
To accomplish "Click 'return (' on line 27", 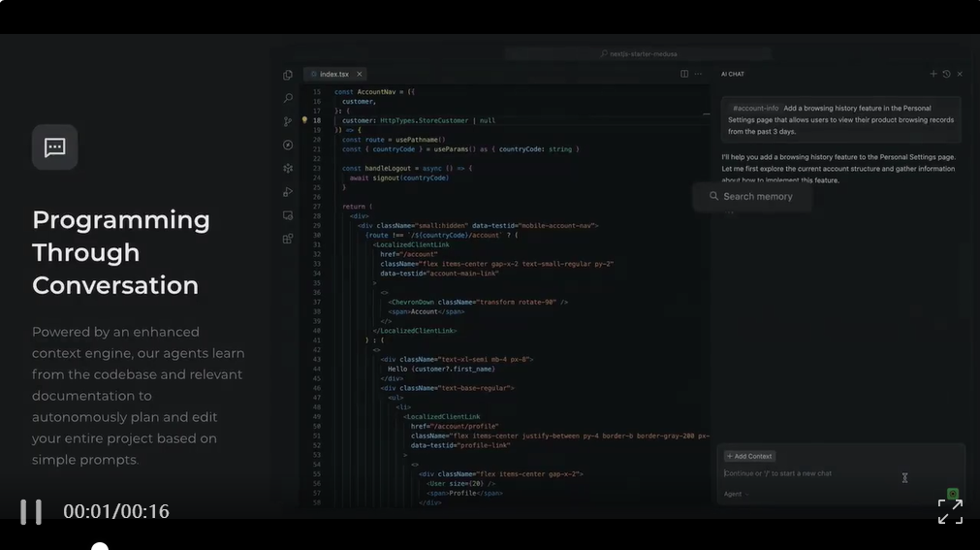I will click(x=357, y=207).
